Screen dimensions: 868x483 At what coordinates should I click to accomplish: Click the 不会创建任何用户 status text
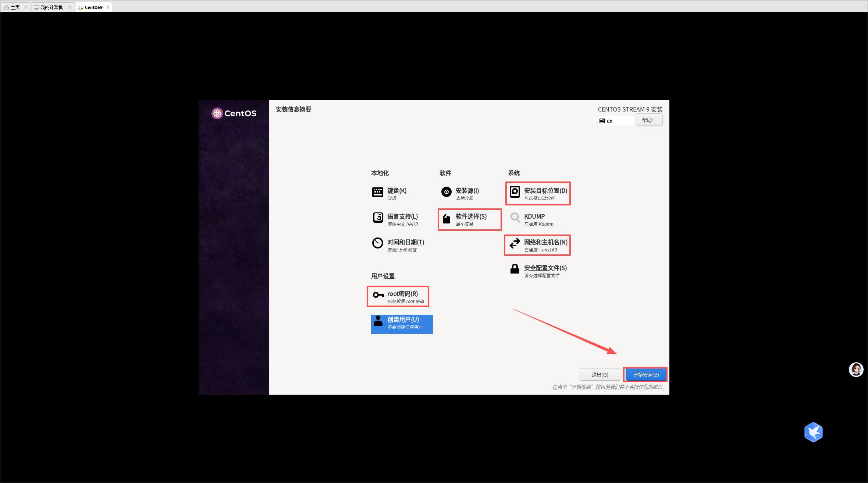coord(405,327)
